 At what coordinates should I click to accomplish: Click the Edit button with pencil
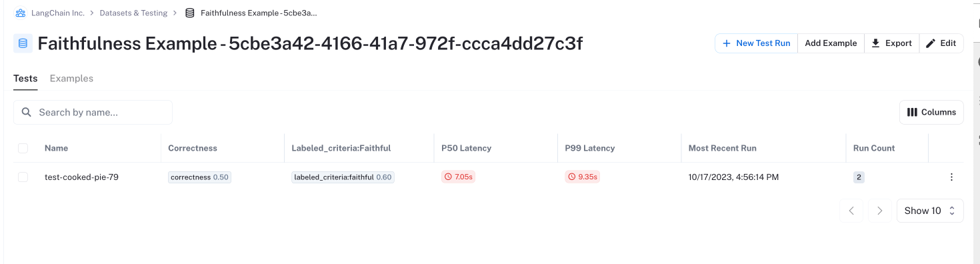941,43
